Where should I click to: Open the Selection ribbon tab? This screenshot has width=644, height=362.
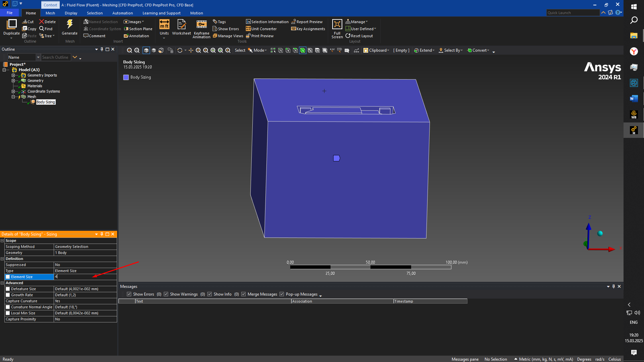[x=95, y=13]
